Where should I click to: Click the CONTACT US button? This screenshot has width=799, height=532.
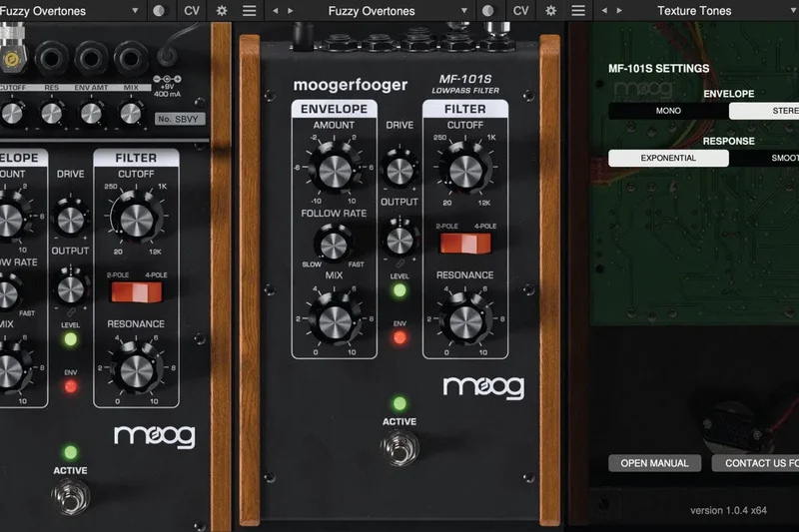pyautogui.click(x=755, y=463)
